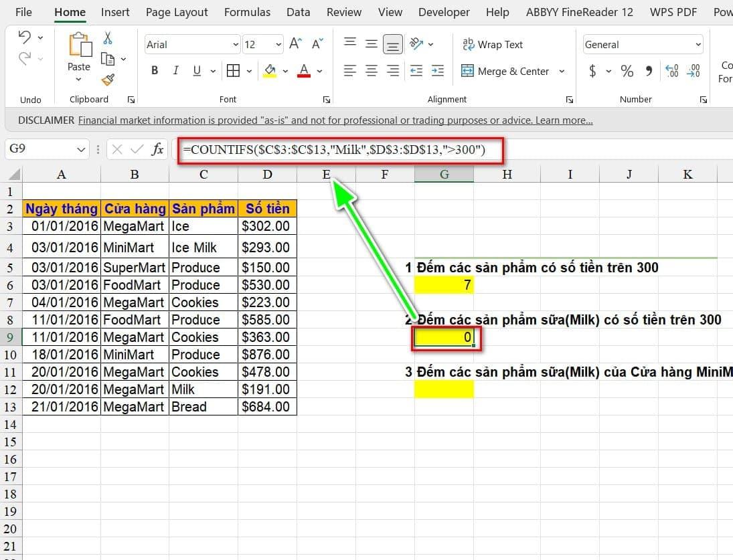733x560 pixels.
Task: Click the Increase Font Size icon
Action: point(295,45)
